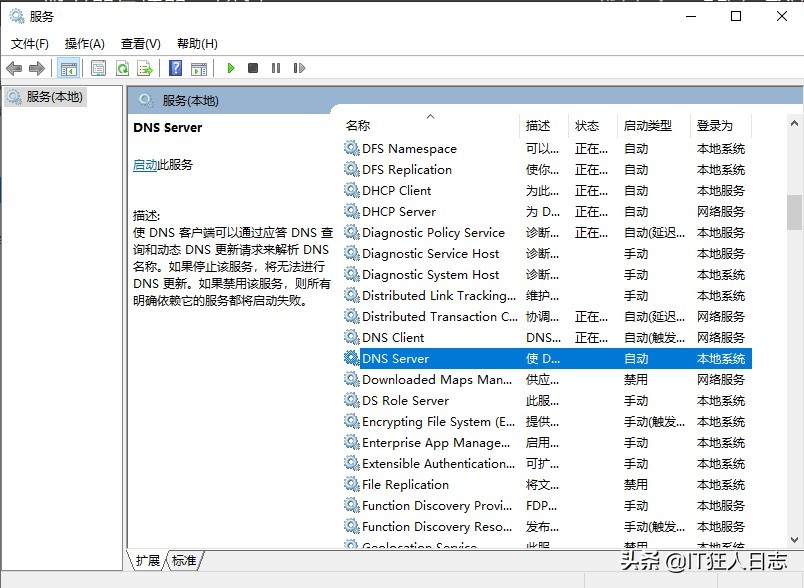Click the Start Service green play icon
Screen dimensions: 804x588
[x=232, y=68]
